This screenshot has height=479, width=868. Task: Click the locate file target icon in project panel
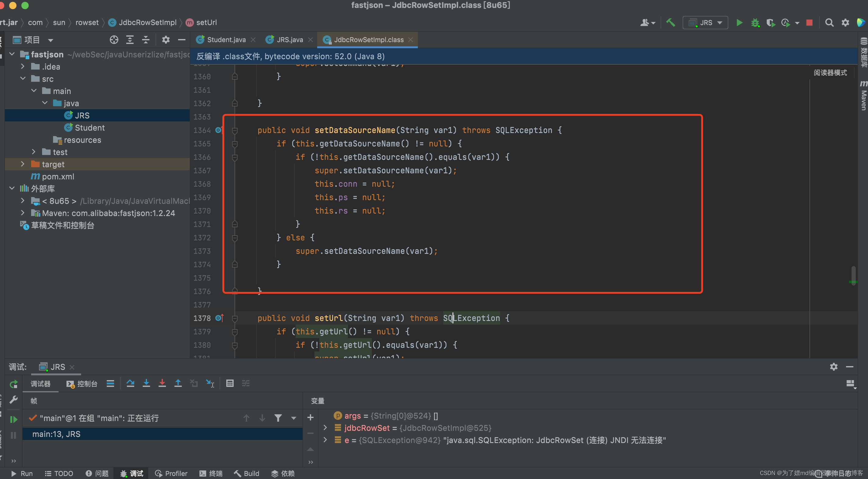[x=114, y=40]
